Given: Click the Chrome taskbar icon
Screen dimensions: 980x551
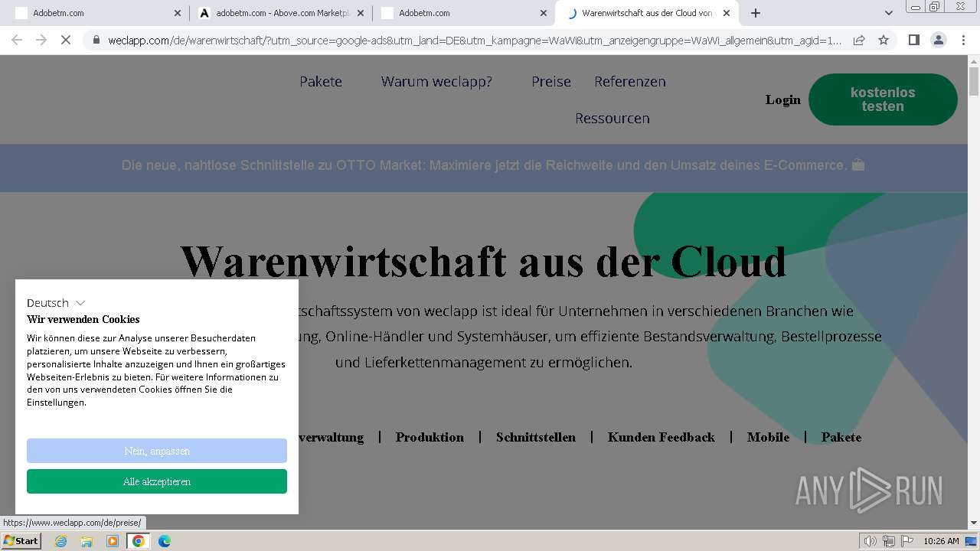Looking at the screenshot, I should coord(139,541).
